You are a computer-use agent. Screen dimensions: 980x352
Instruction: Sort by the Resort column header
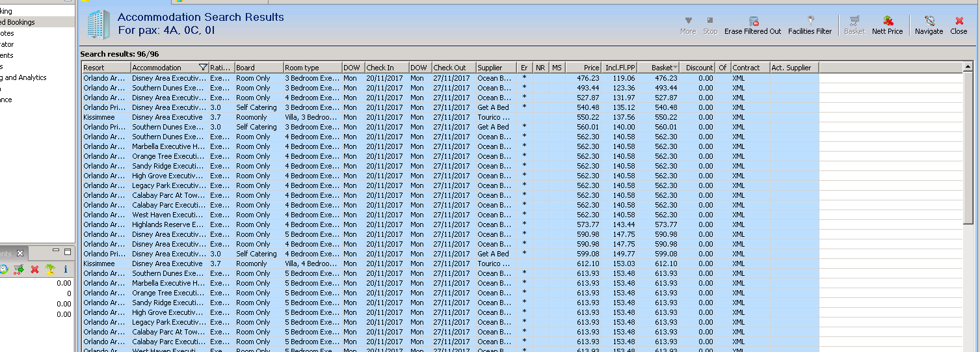click(106, 68)
